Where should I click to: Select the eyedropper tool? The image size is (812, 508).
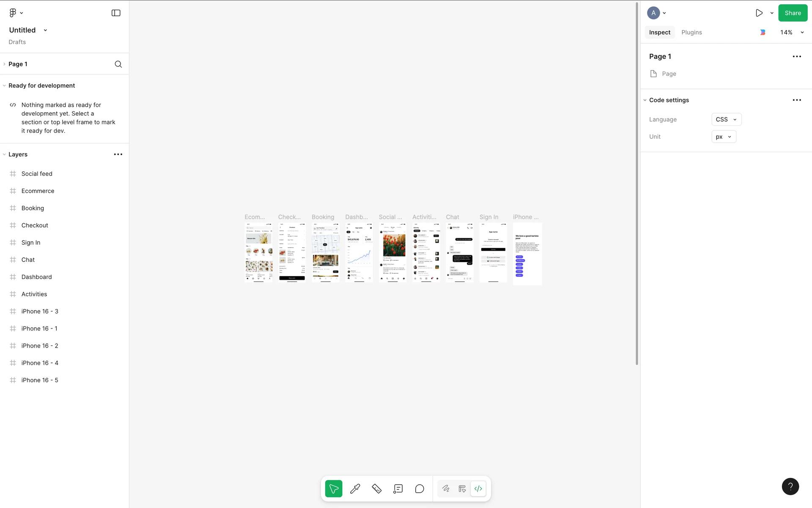tap(355, 489)
